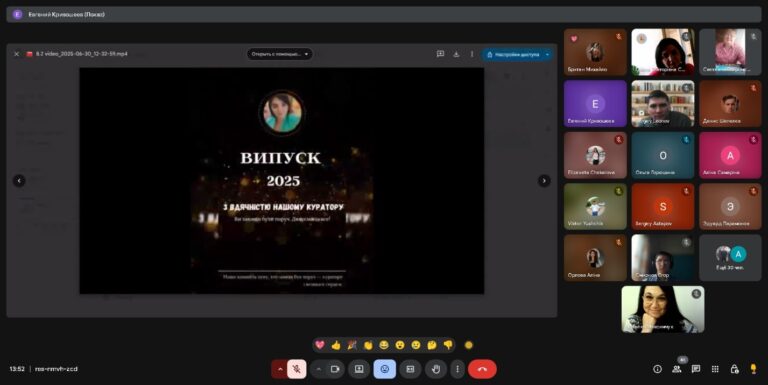Add a comment on previewed file
Image resolution: width=768 pixels, height=385 pixels.
point(440,54)
